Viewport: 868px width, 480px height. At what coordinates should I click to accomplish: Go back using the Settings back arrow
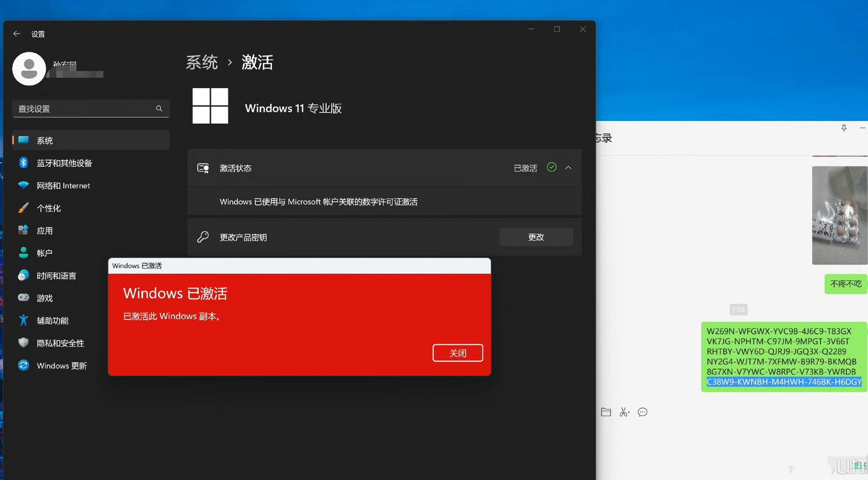[x=17, y=34]
